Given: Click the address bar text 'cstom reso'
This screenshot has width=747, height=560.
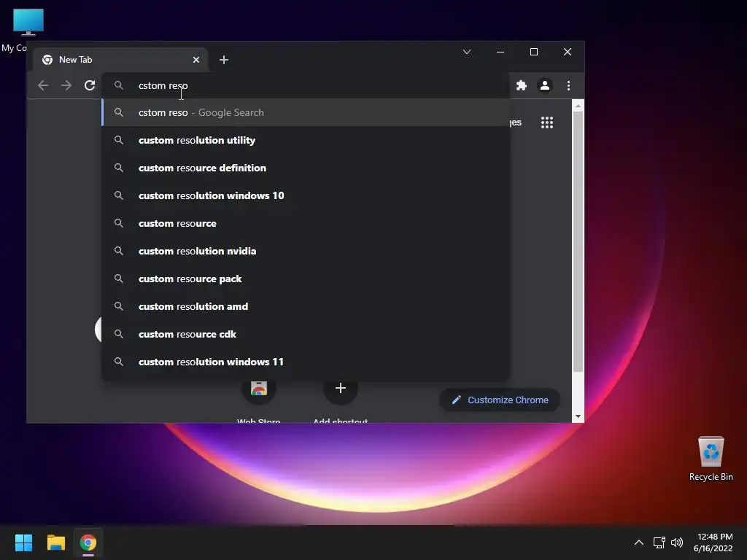Looking at the screenshot, I should tap(163, 85).
